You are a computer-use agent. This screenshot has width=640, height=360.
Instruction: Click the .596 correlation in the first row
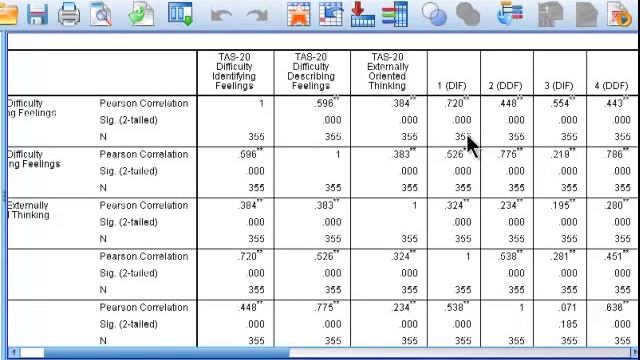[x=327, y=103]
